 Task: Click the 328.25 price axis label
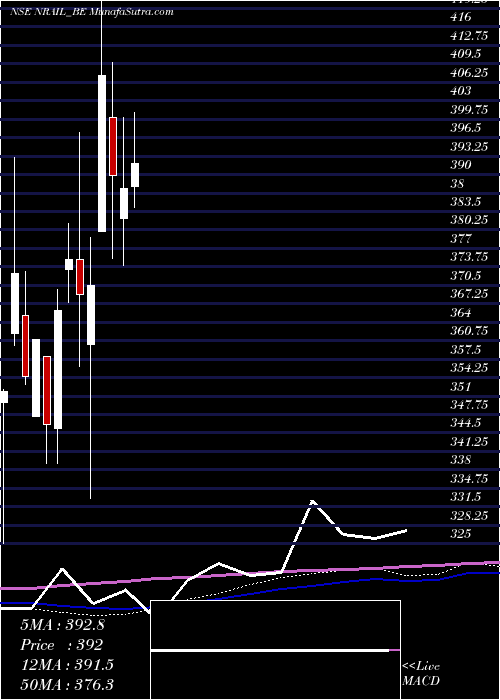(x=469, y=516)
